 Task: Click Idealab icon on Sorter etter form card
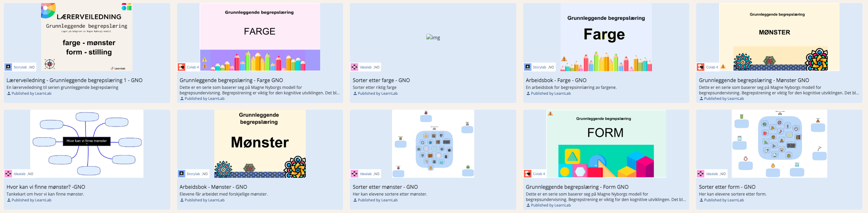click(701, 174)
